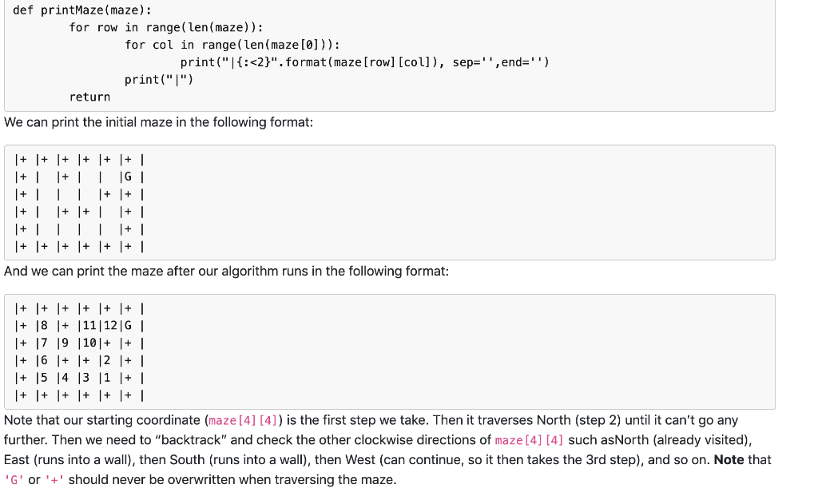Click the pink '+' inline code

[54, 480]
